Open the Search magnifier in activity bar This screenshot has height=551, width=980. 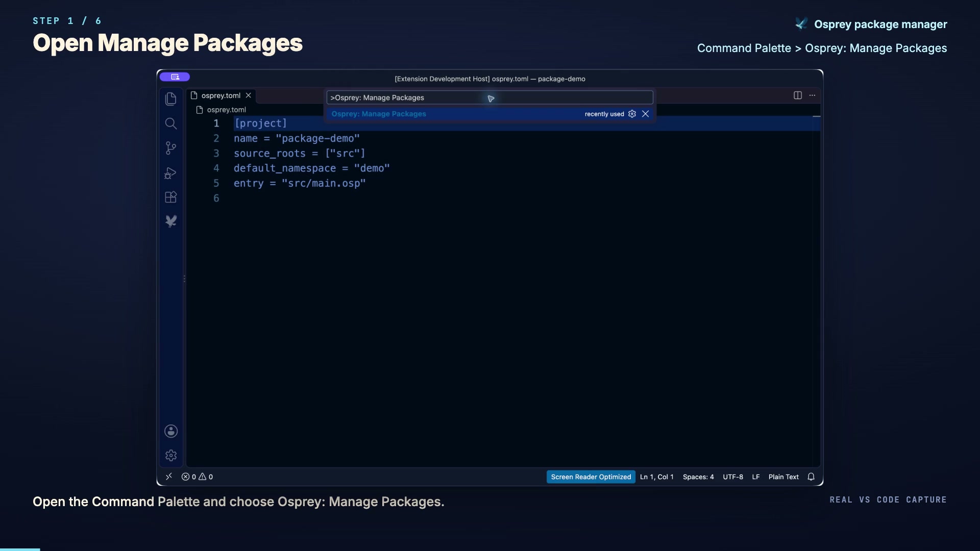click(171, 123)
